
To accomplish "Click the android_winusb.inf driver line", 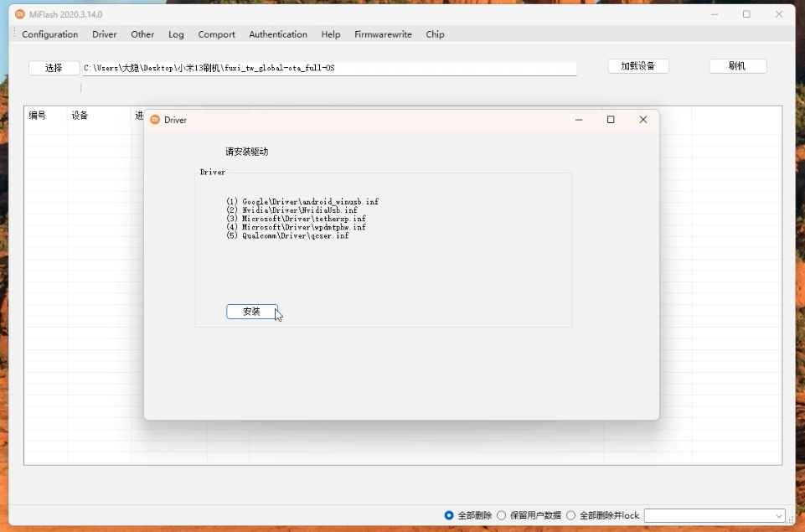I will (x=302, y=202).
